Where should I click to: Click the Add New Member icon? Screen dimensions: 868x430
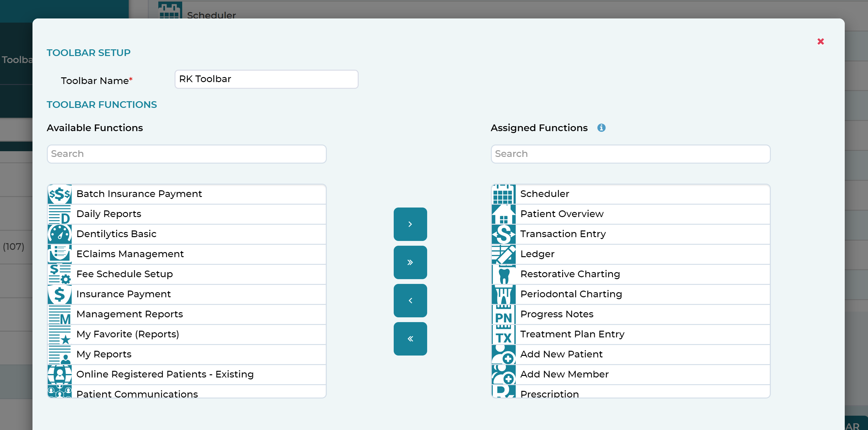coord(503,374)
